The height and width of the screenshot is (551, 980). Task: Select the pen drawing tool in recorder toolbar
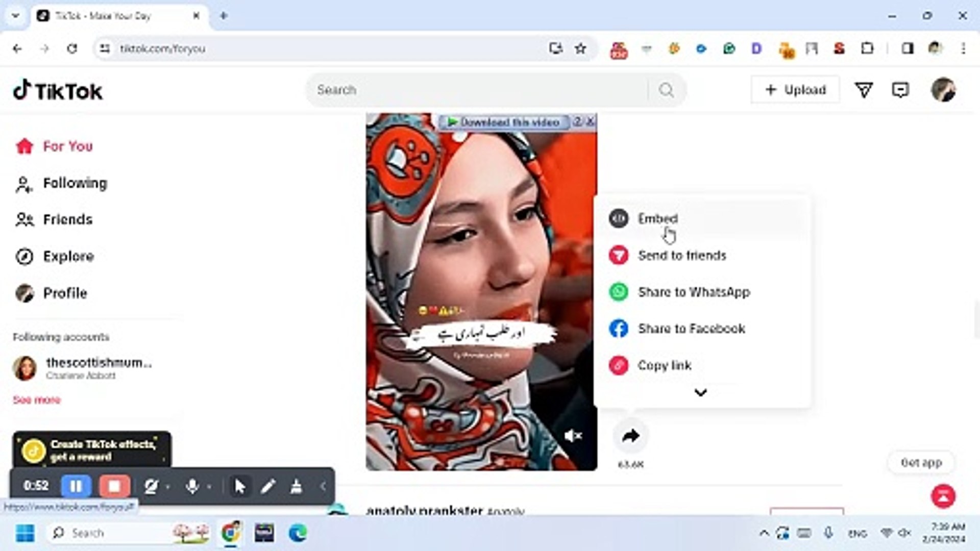click(267, 486)
